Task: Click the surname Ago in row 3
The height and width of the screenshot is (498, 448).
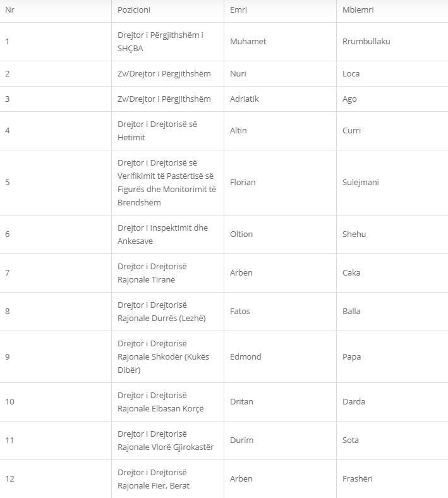Action: pyautogui.click(x=349, y=99)
